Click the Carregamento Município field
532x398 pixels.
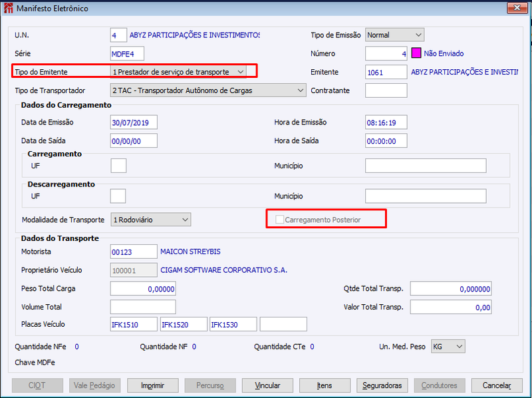click(x=426, y=166)
